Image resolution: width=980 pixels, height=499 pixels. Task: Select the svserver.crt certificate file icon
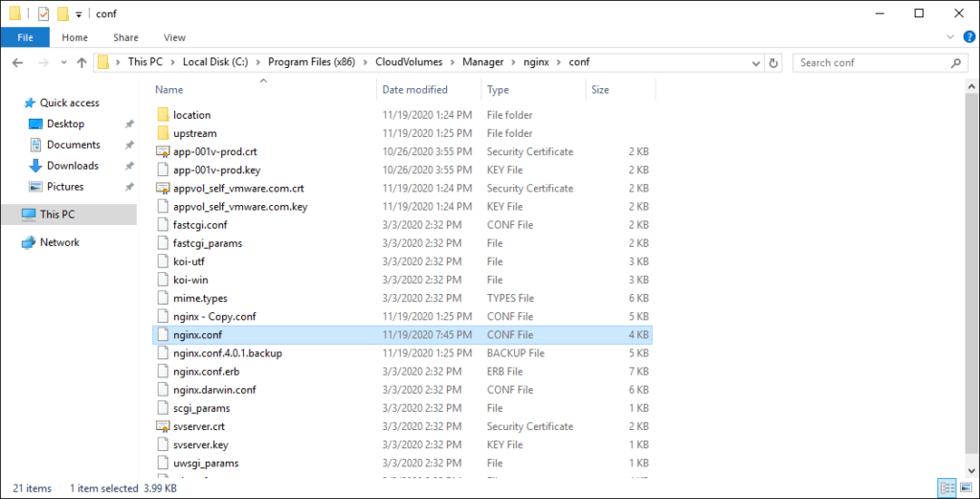(x=163, y=426)
